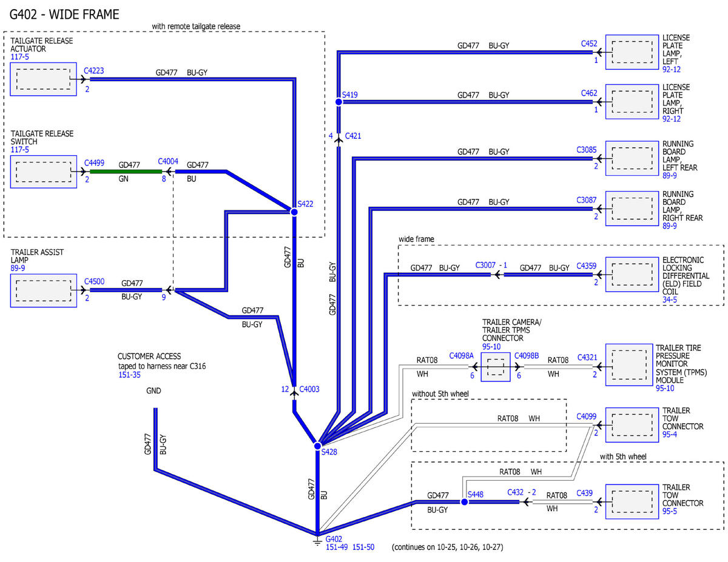The width and height of the screenshot is (728, 562).
Task: Open the 151-49 ground reference link
Action: [337, 547]
